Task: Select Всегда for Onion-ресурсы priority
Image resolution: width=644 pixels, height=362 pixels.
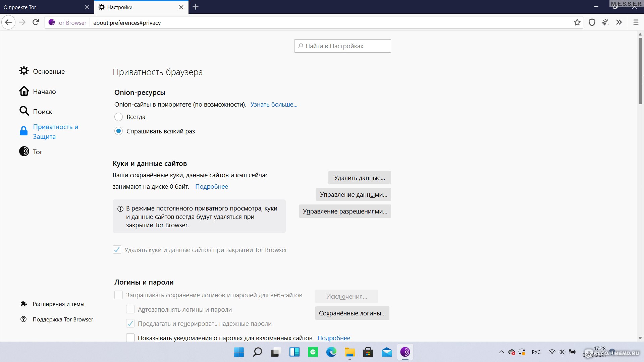Action: 118,117
